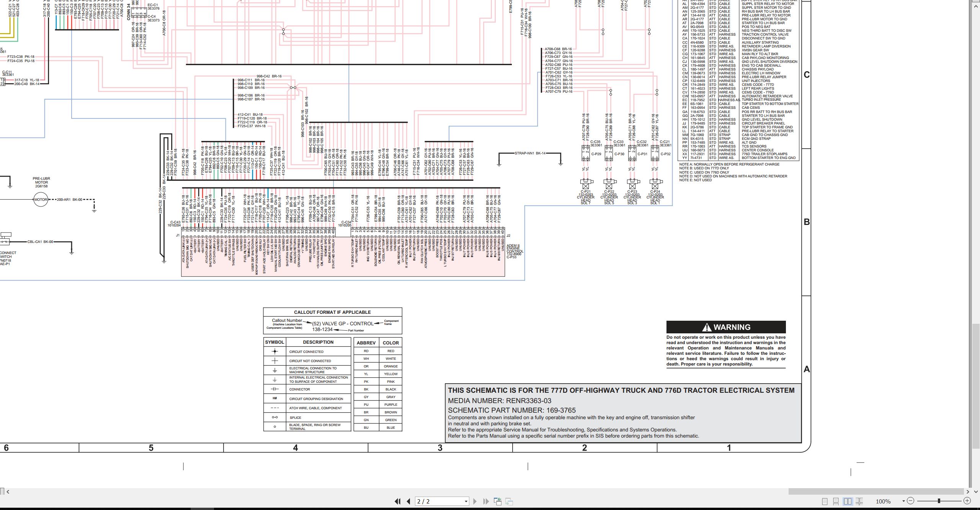This screenshot has width=980, height=510.
Task: Click the BU abbreviation cell
Action: click(366, 427)
